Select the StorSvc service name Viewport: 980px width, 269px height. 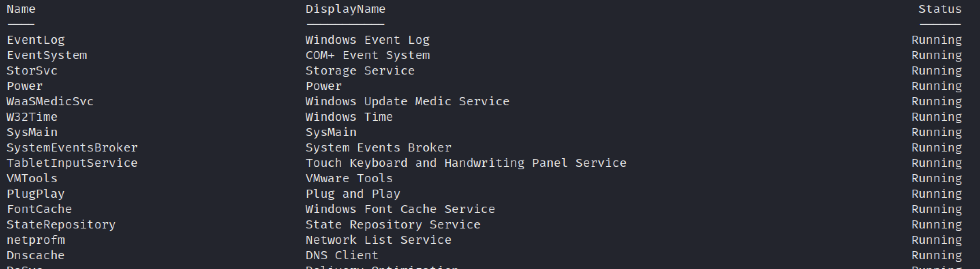[x=32, y=71]
